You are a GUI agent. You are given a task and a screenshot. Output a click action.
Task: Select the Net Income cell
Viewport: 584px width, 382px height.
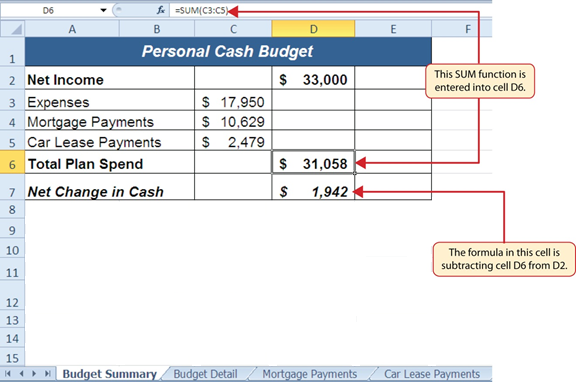110,79
